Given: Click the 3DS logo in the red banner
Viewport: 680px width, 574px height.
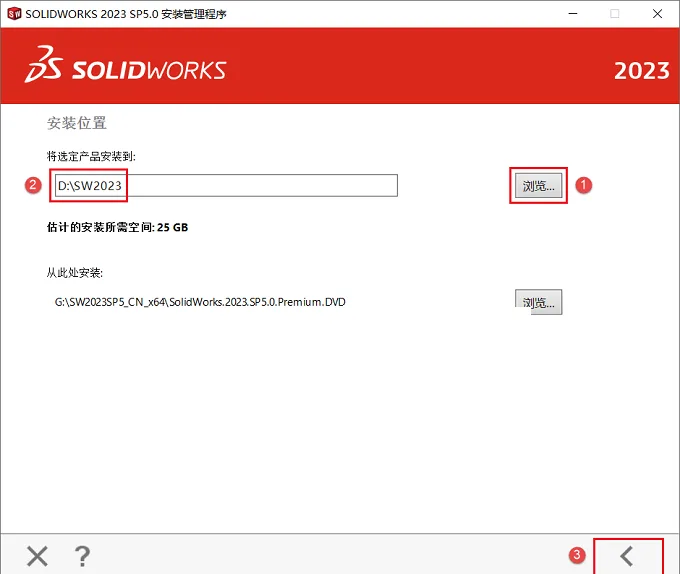Looking at the screenshot, I should 43,64.
